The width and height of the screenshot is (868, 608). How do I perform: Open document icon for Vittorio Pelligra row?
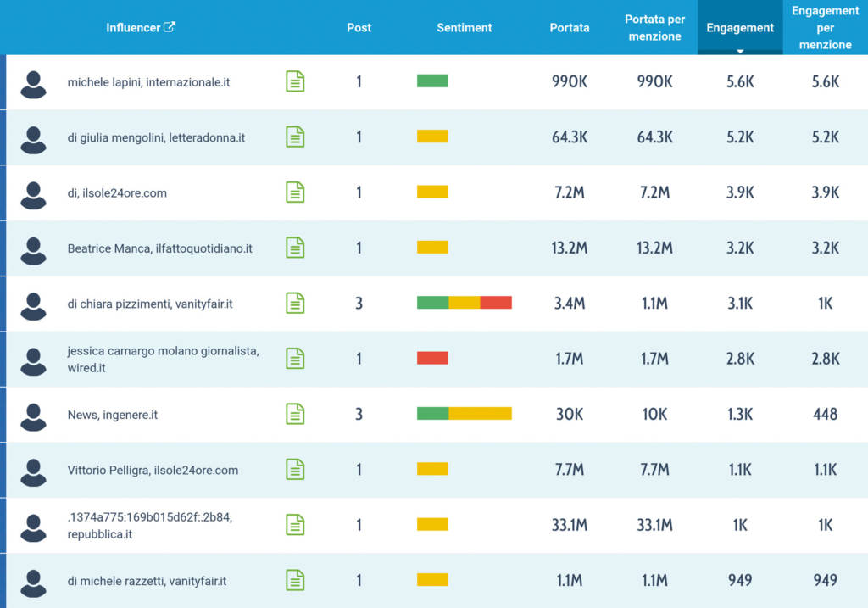coord(295,469)
